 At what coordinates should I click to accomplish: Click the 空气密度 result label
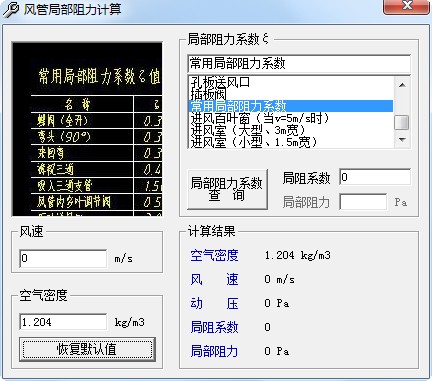click(x=214, y=256)
